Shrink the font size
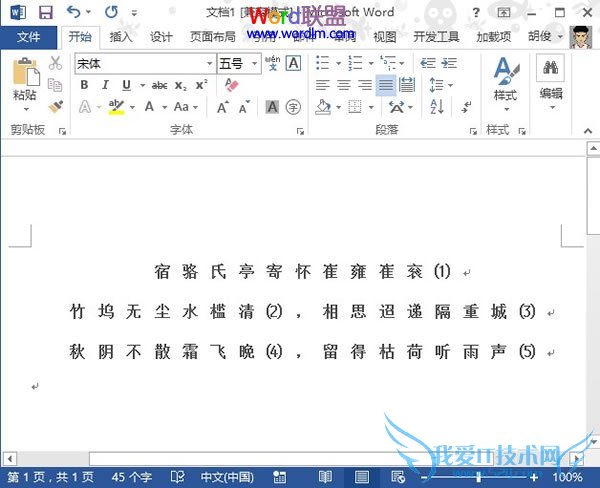 pyautogui.click(x=244, y=107)
